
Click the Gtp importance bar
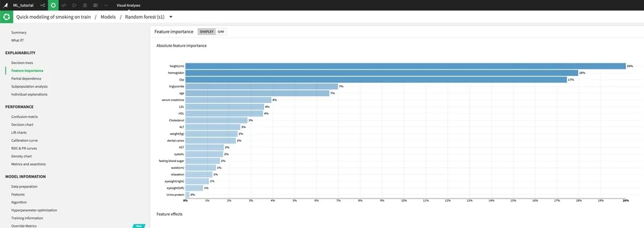[376, 80]
